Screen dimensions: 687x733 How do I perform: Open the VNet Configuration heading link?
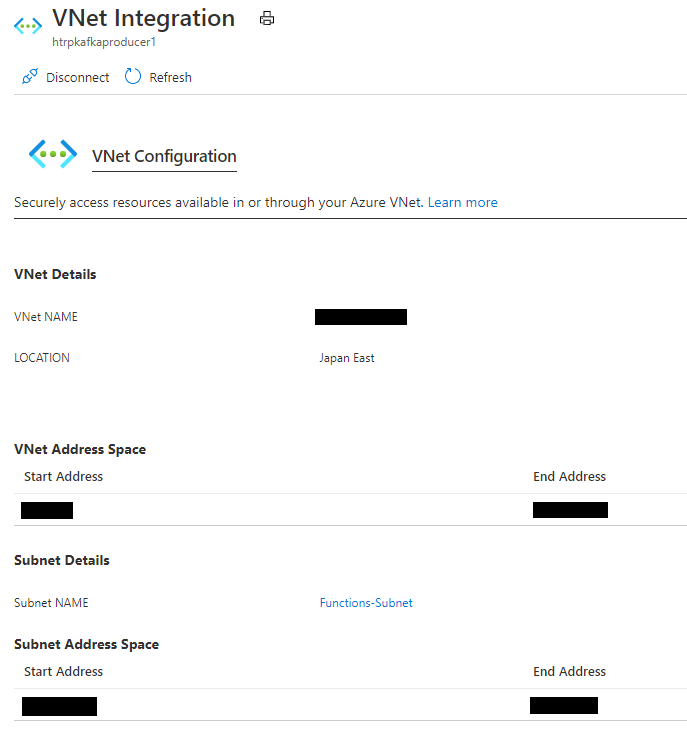(x=164, y=157)
